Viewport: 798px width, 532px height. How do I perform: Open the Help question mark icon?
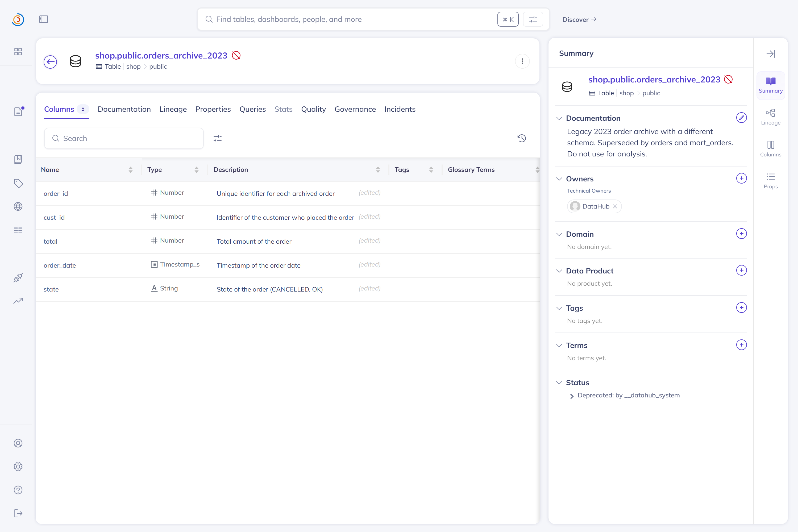pos(18,490)
